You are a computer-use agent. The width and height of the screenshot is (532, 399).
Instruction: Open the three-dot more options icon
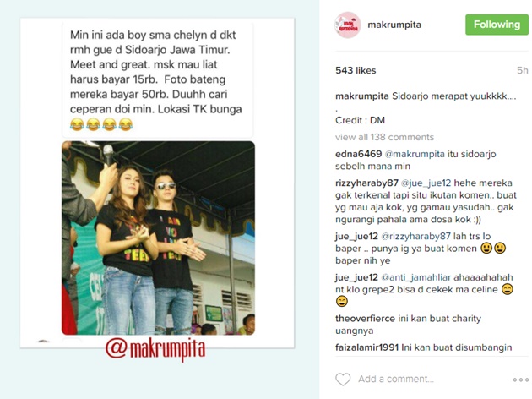tap(520, 380)
